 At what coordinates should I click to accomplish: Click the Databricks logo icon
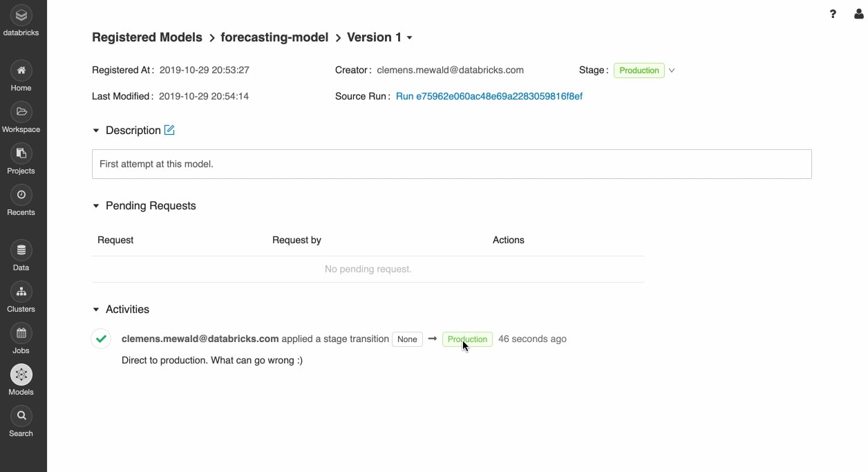pyautogui.click(x=21, y=15)
